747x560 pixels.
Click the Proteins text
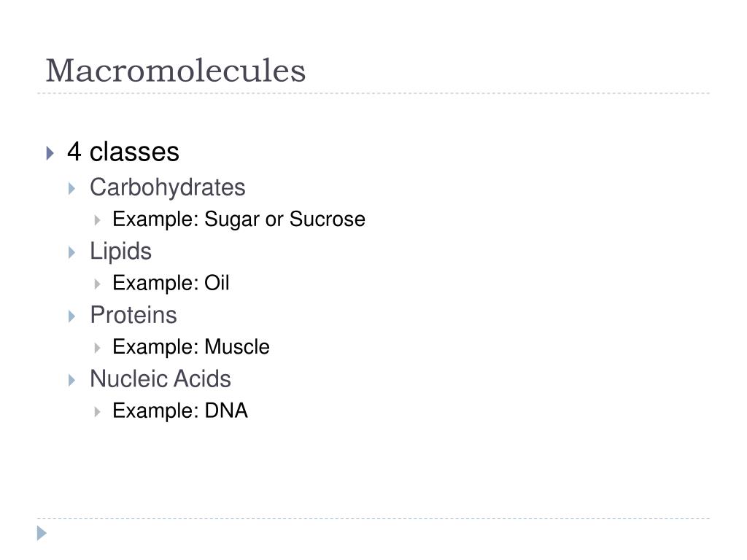133,315
